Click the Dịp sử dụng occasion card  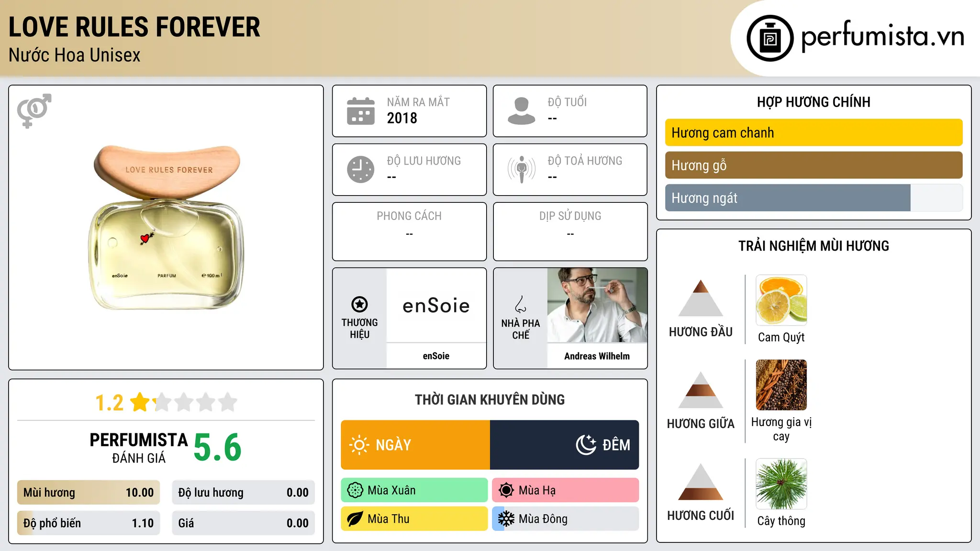coord(570,231)
